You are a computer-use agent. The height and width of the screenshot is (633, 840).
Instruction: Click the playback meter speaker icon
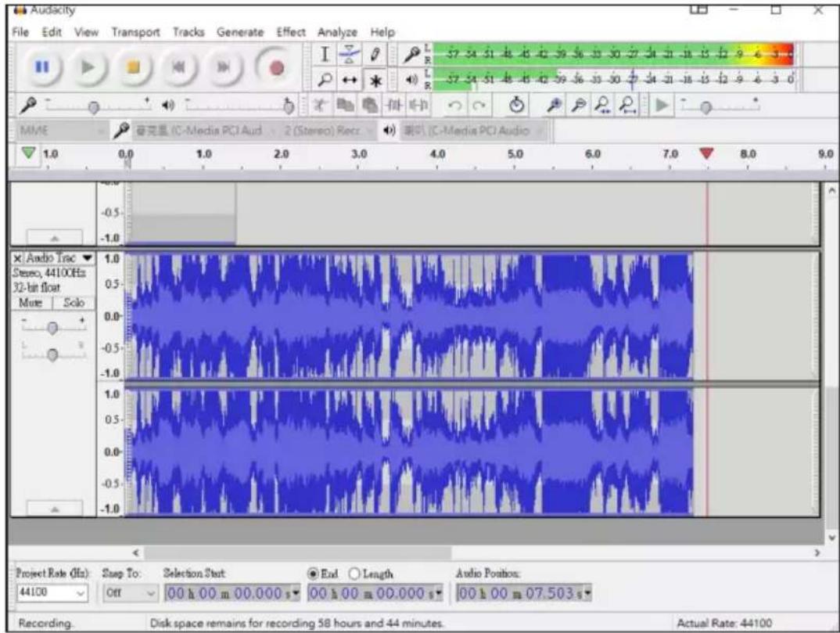pos(411,80)
